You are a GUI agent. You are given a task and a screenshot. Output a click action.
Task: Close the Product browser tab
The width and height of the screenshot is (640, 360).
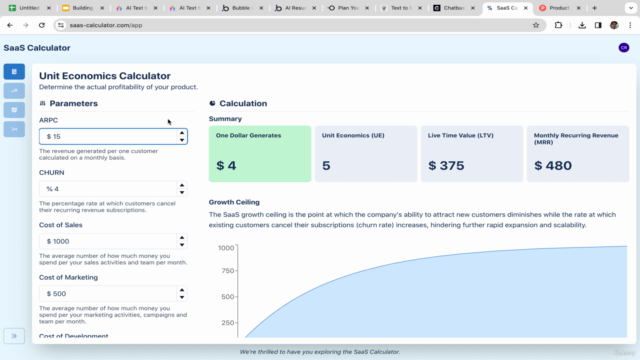578,8
